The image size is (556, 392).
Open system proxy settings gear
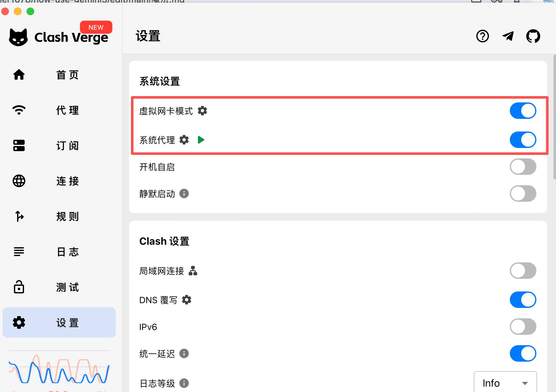(x=184, y=140)
